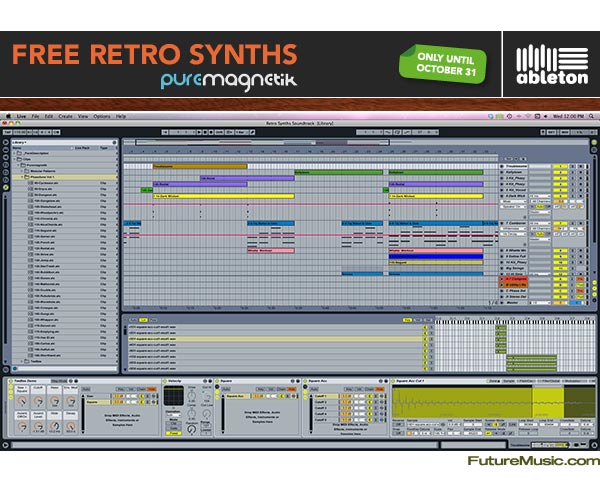The height and width of the screenshot is (481, 600).
Task: Solo the Kellydown track
Action: 573,172
